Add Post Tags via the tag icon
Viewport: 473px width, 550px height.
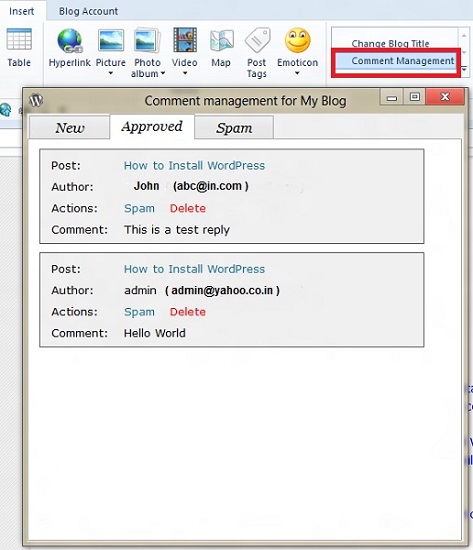[258, 40]
